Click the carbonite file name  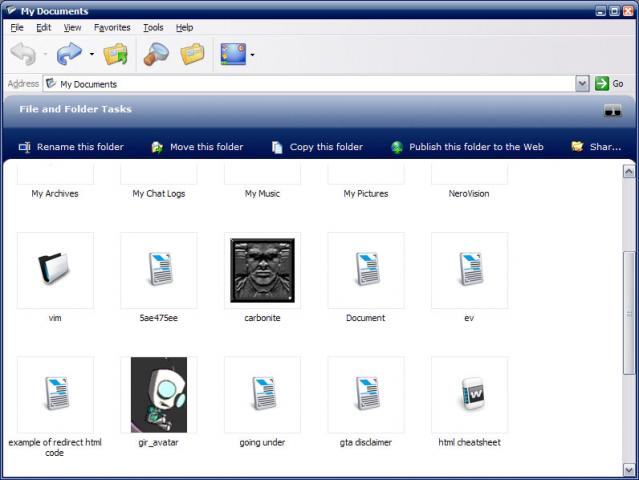pyautogui.click(x=262, y=318)
